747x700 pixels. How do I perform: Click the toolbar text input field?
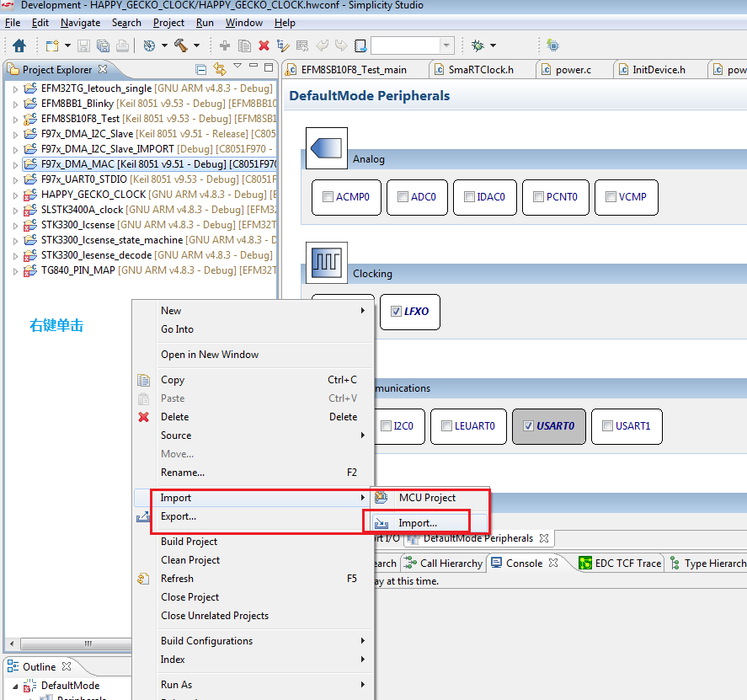tap(405, 45)
